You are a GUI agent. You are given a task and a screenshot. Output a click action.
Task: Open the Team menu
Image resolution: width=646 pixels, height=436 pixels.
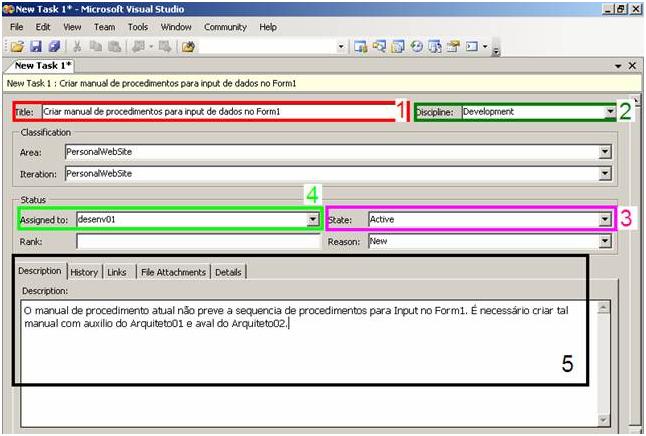(x=104, y=27)
